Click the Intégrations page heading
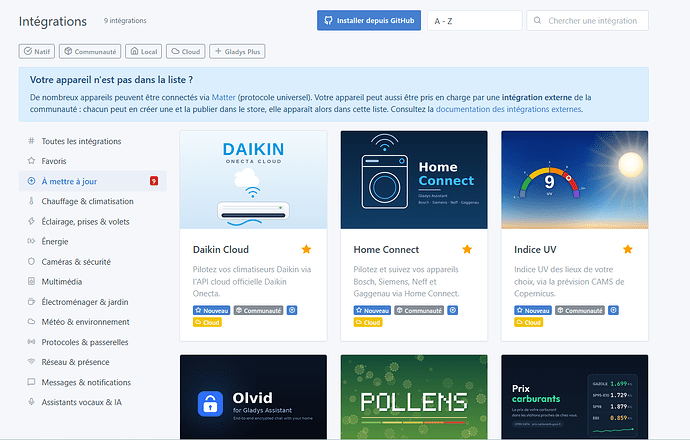This screenshot has width=690, height=440. tap(53, 21)
